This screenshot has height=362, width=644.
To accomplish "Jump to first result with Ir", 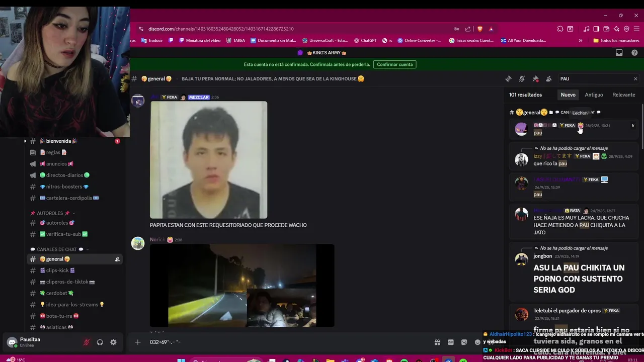I will 633,126.
